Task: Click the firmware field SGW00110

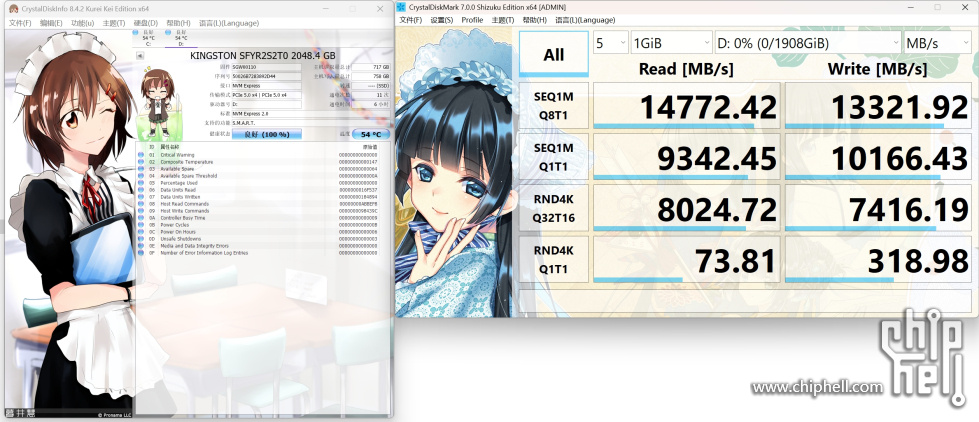Action: 267,67
